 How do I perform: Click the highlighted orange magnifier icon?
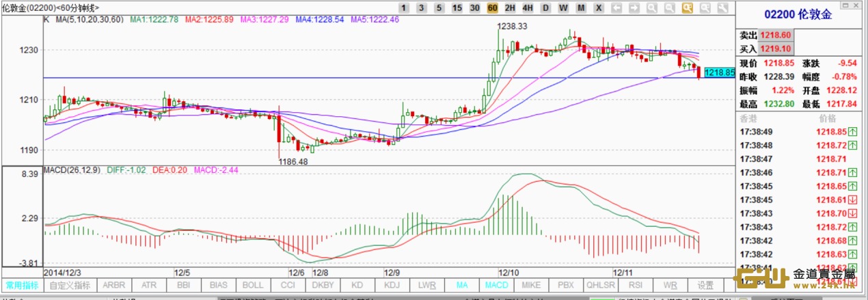click(686, 8)
